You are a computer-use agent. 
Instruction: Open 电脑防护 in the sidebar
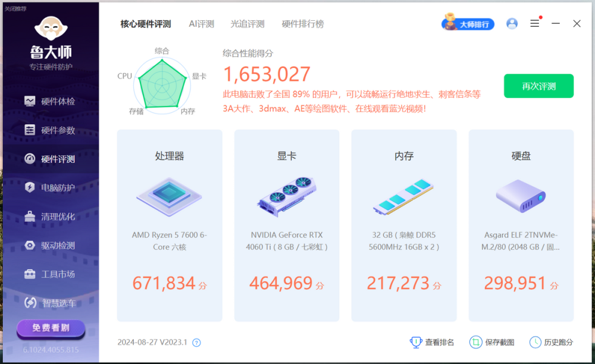50,188
